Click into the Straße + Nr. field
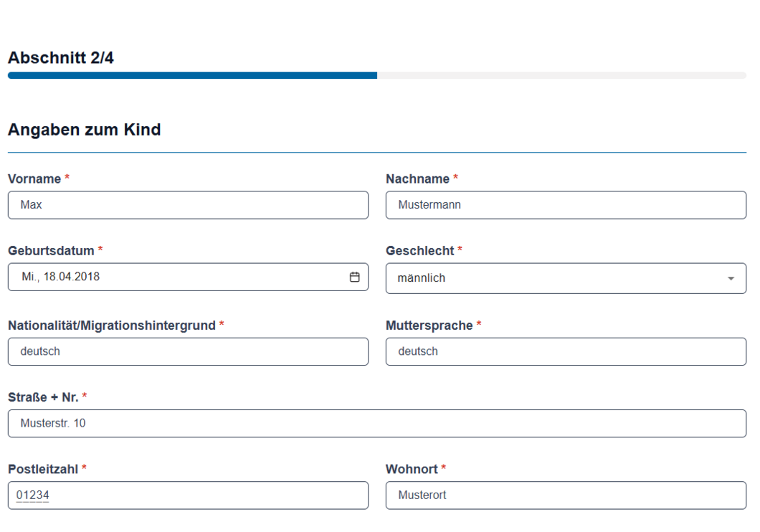The height and width of the screenshot is (532, 760). [376, 423]
